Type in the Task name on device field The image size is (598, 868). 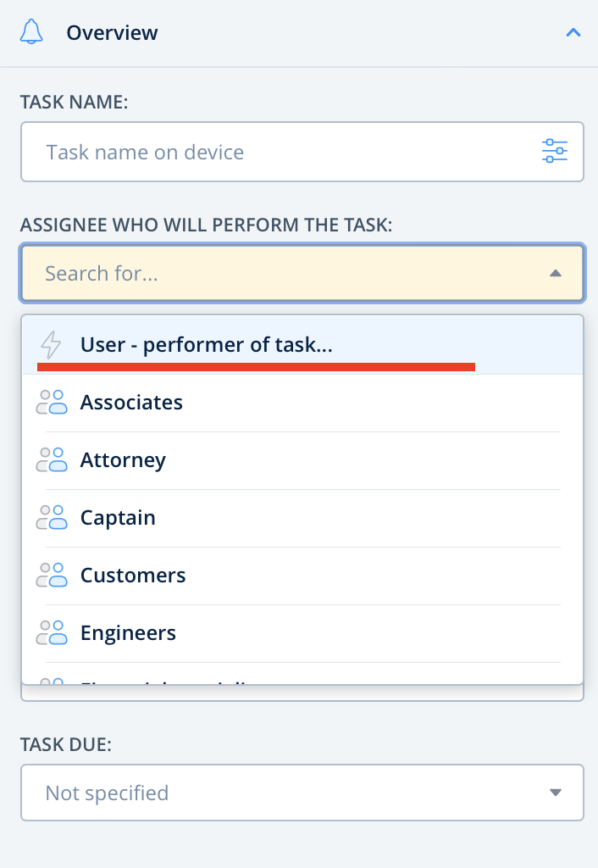point(271,153)
